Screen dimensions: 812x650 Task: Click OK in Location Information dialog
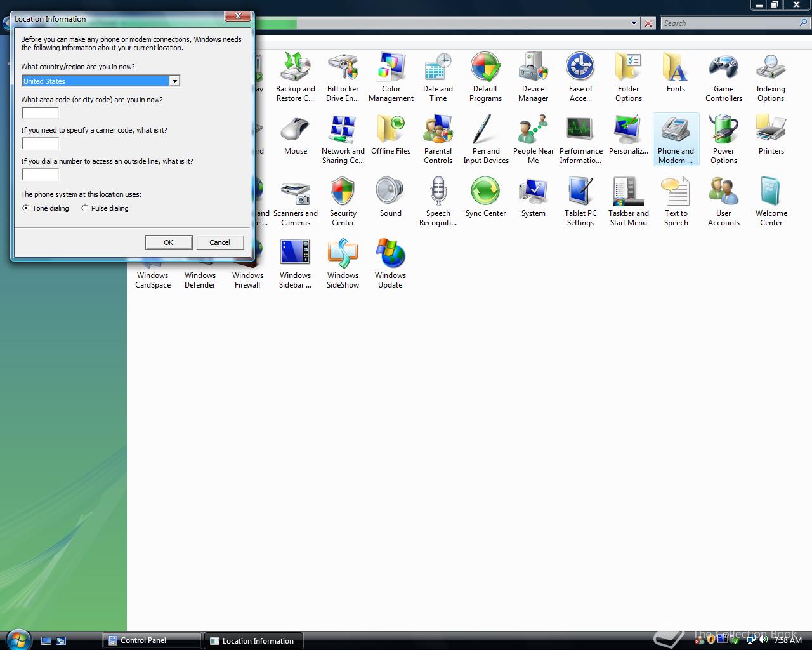click(x=169, y=242)
